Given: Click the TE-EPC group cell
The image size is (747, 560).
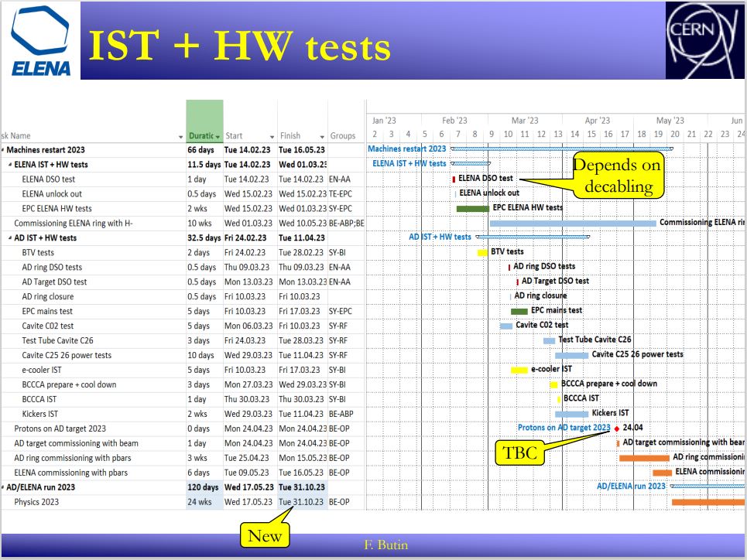Looking at the screenshot, I should click(x=346, y=194).
